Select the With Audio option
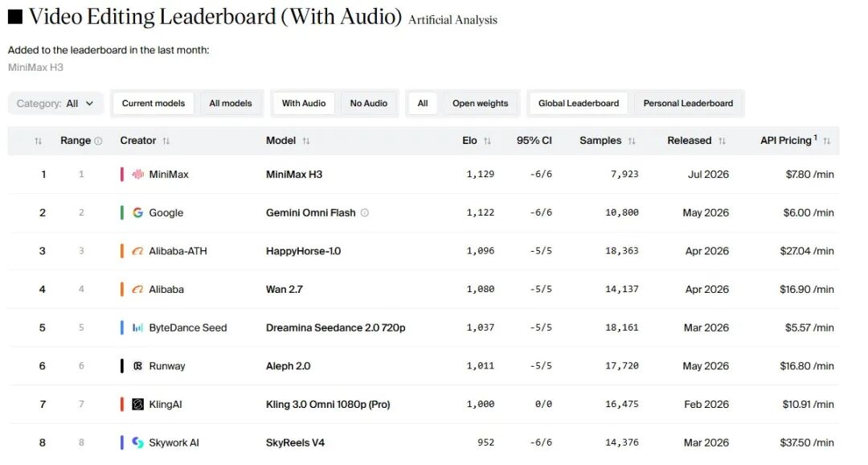This screenshot has height=465, width=868. (303, 104)
